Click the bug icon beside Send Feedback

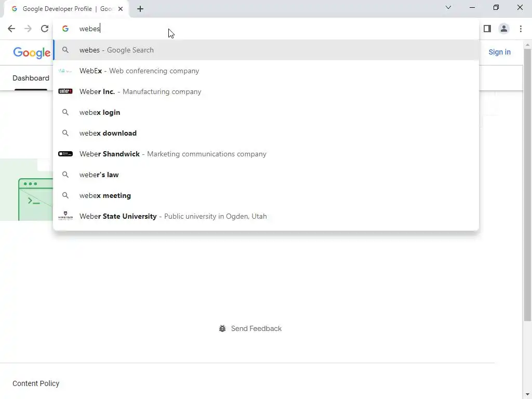tap(222, 328)
